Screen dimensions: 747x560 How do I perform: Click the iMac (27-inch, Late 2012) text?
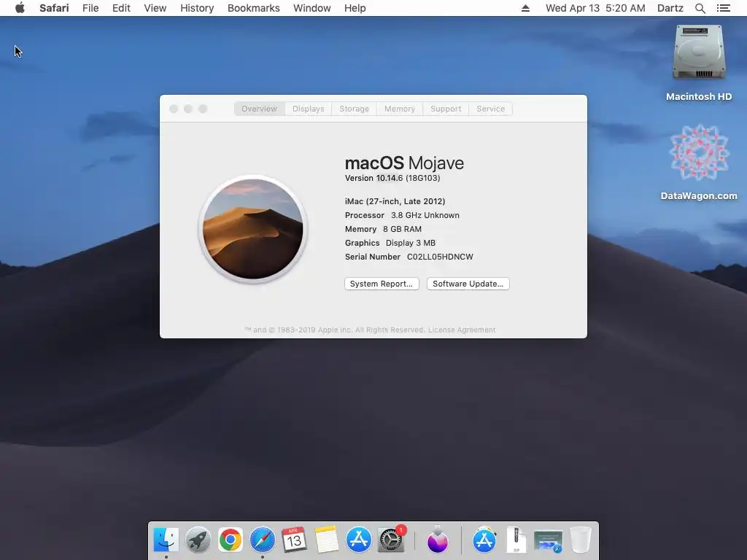click(395, 201)
